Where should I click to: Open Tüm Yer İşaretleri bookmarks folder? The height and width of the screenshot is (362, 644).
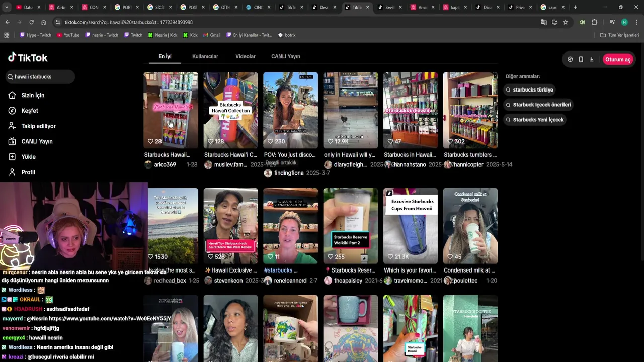pos(620,35)
